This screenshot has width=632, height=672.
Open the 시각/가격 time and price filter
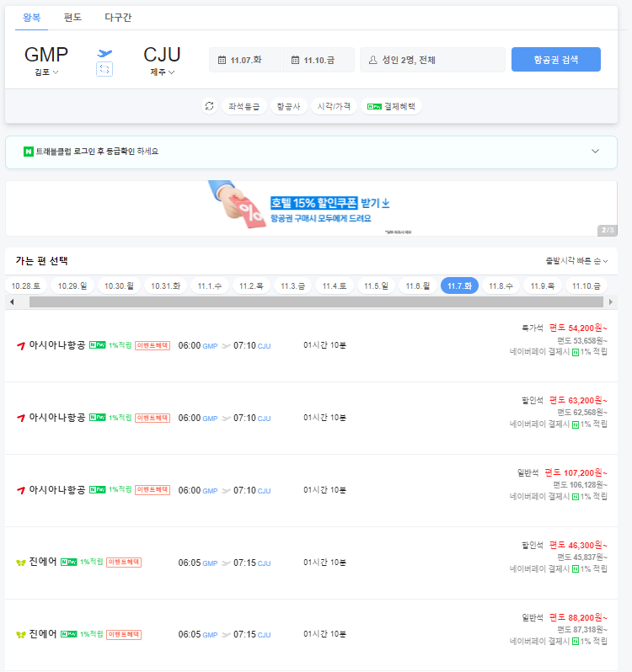[334, 106]
